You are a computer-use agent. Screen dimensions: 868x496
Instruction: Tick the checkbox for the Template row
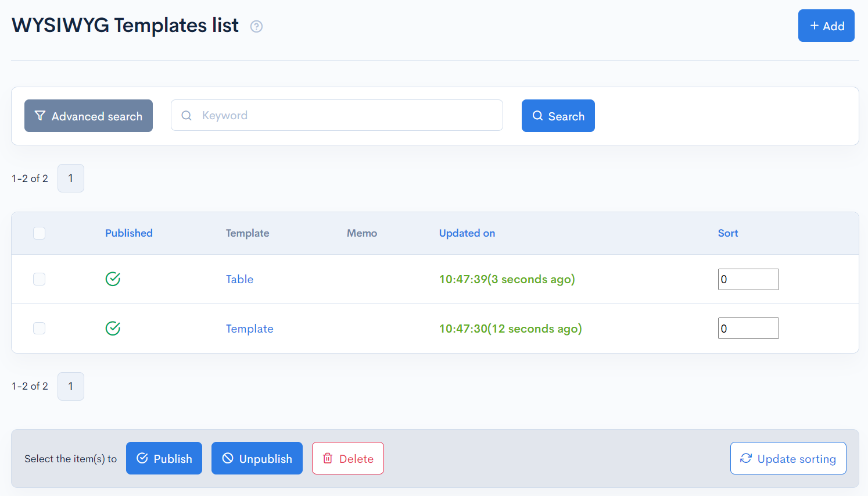(x=39, y=328)
